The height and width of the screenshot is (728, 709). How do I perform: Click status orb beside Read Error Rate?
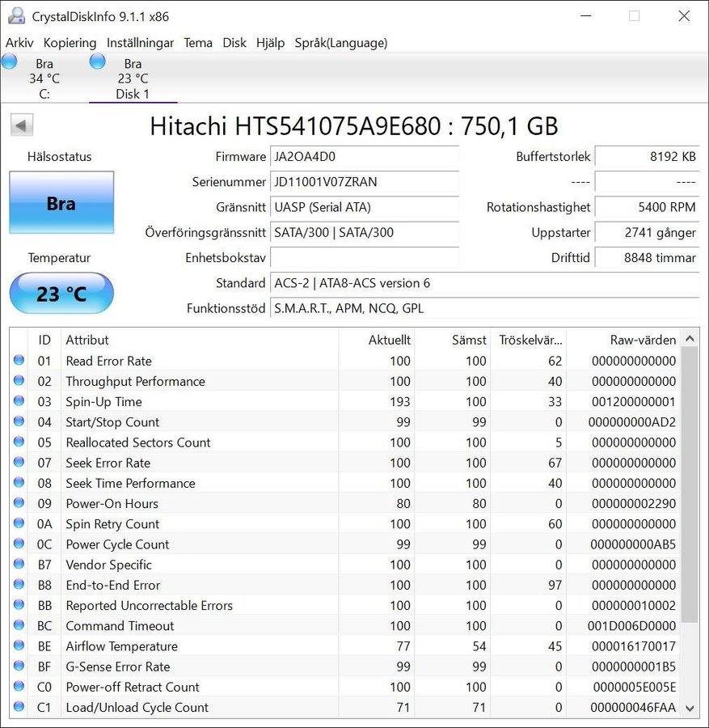19,361
